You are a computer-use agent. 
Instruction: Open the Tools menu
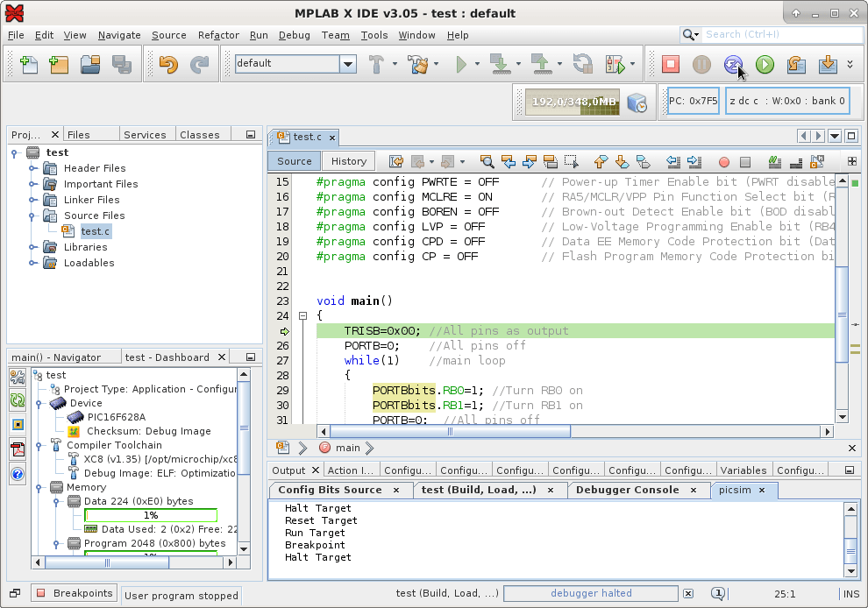(374, 35)
